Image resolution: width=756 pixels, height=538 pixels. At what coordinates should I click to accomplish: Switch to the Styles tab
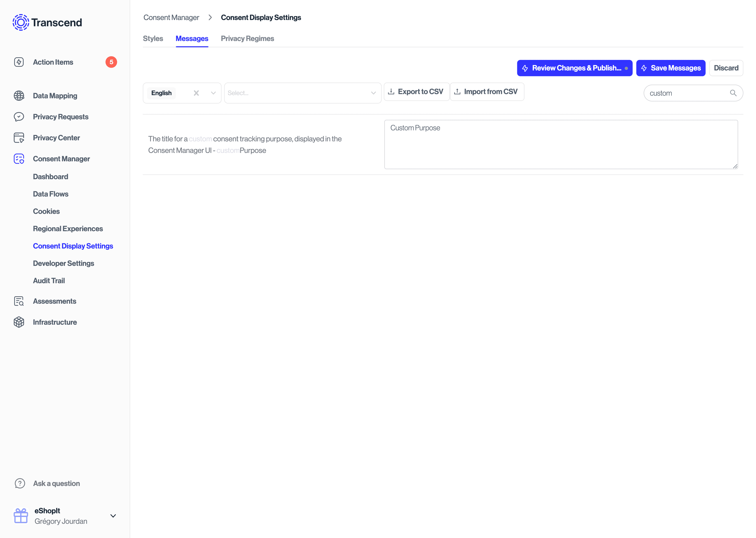[x=153, y=38]
